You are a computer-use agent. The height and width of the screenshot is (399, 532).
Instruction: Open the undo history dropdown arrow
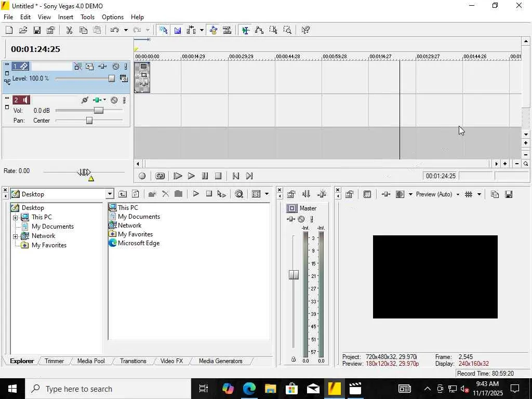(x=126, y=30)
